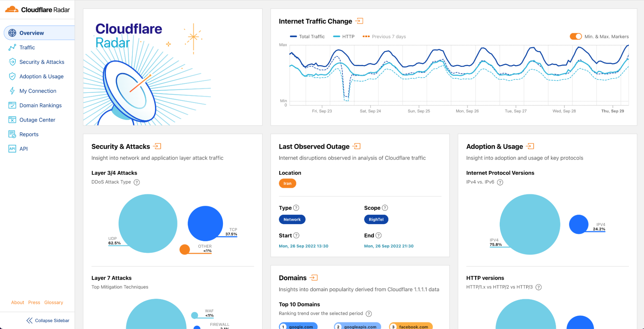Click help icon next to IPv4 vs. IPv6

pyautogui.click(x=500, y=182)
